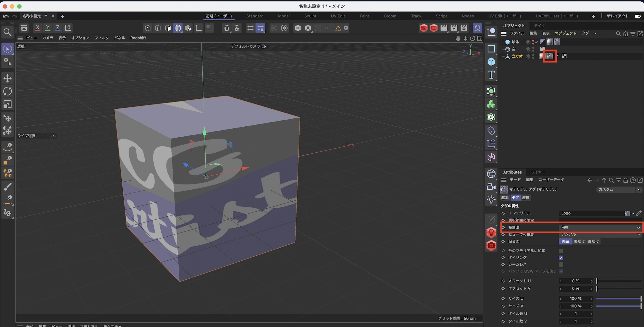Click the Camera object icon

click(x=491, y=187)
